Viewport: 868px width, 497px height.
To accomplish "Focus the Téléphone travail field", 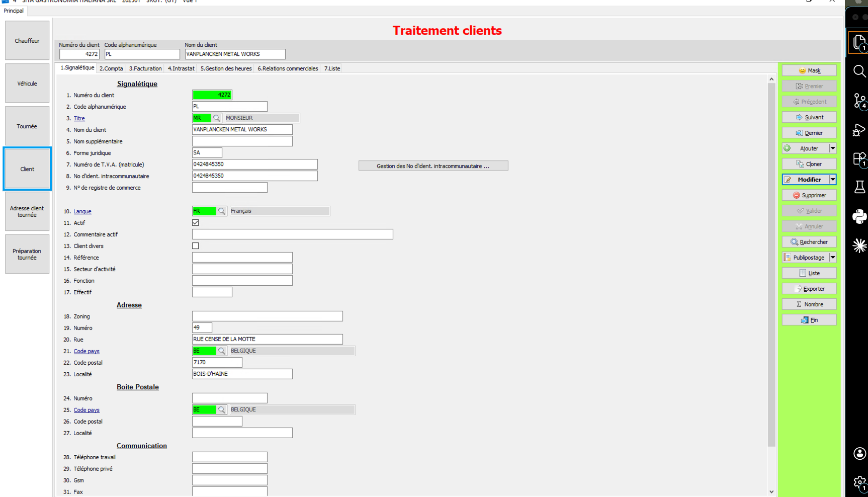I will click(230, 457).
